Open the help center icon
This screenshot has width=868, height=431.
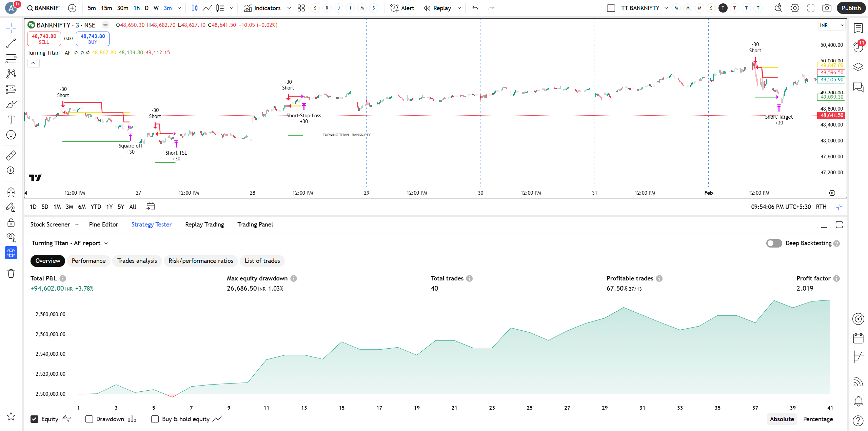pyautogui.click(x=858, y=421)
